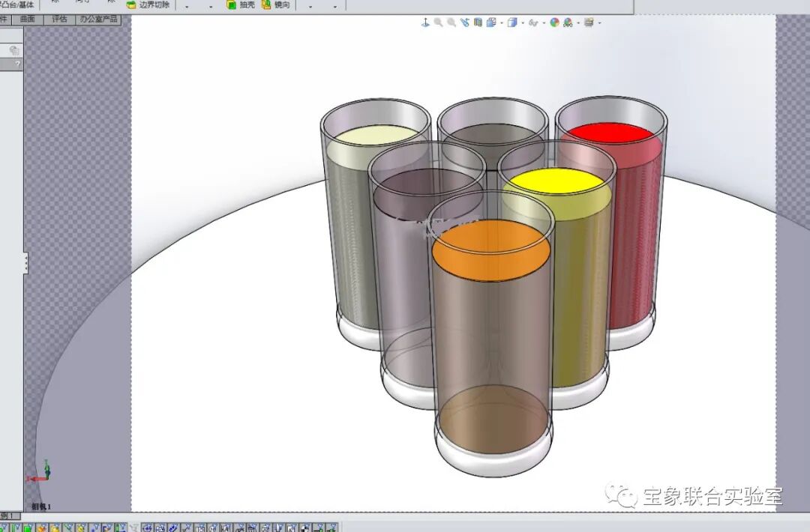Expand the Apply Scene dropdown arrow

pos(578,23)
